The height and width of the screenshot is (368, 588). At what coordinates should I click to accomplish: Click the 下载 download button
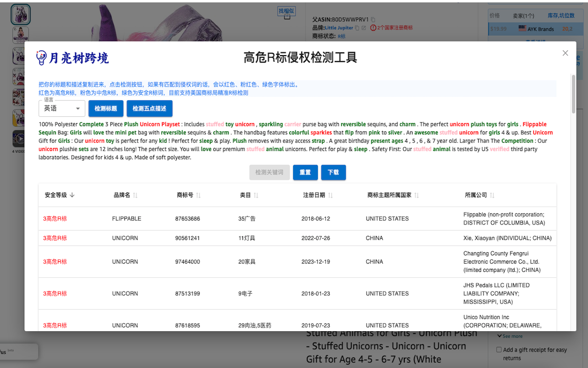pyautogui.click(x=333, y=172)
